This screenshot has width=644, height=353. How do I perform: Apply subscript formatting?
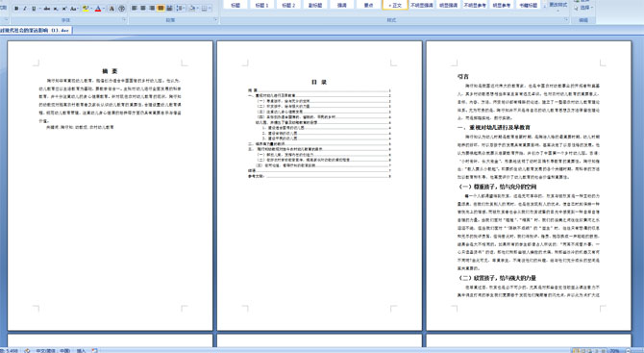pos(56,9)
